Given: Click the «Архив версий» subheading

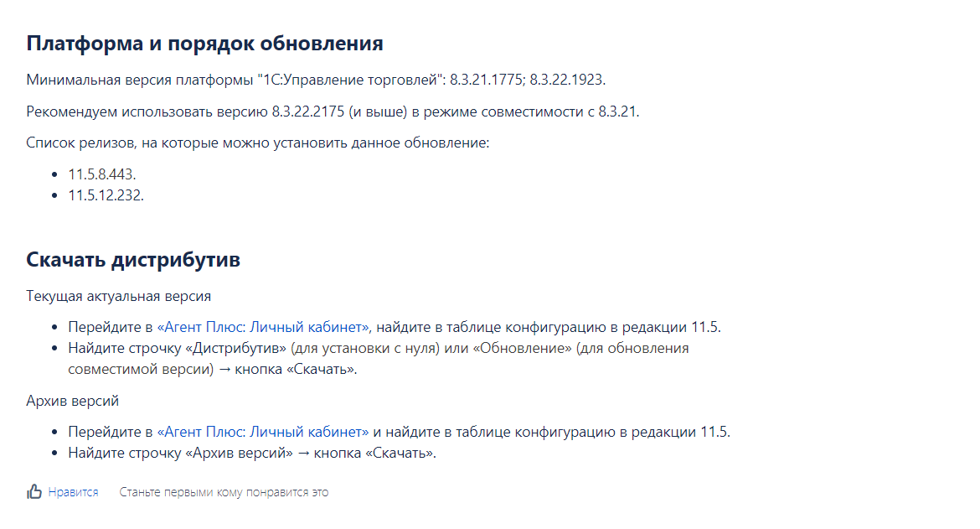Looking at the screenshot, I should [73, 401].
